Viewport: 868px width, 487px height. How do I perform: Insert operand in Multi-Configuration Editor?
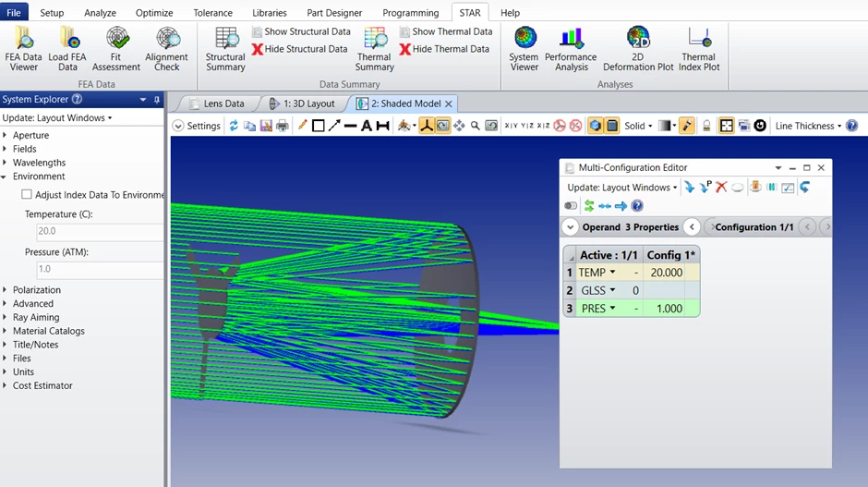click(689, 188)
